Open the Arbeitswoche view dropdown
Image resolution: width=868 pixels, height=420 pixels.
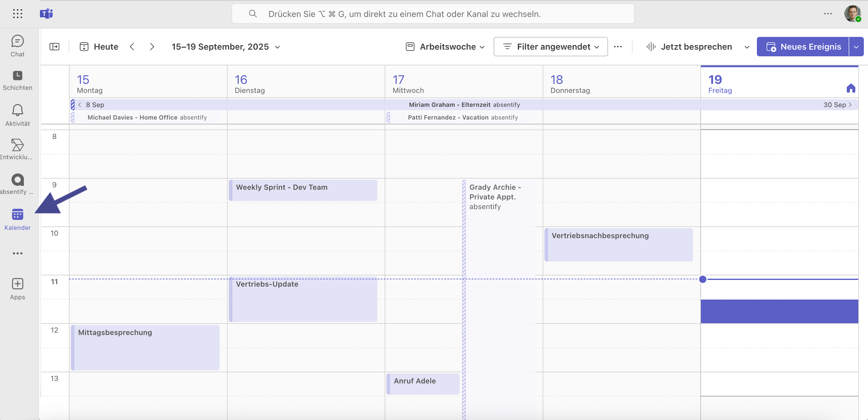pyautogui.click(x=445, y=47)
